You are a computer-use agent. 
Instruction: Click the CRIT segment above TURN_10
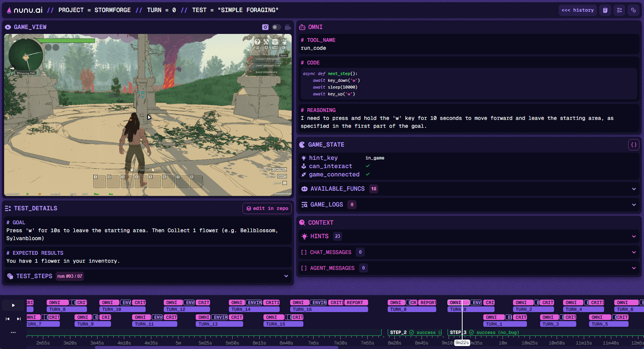coord(139,303)
